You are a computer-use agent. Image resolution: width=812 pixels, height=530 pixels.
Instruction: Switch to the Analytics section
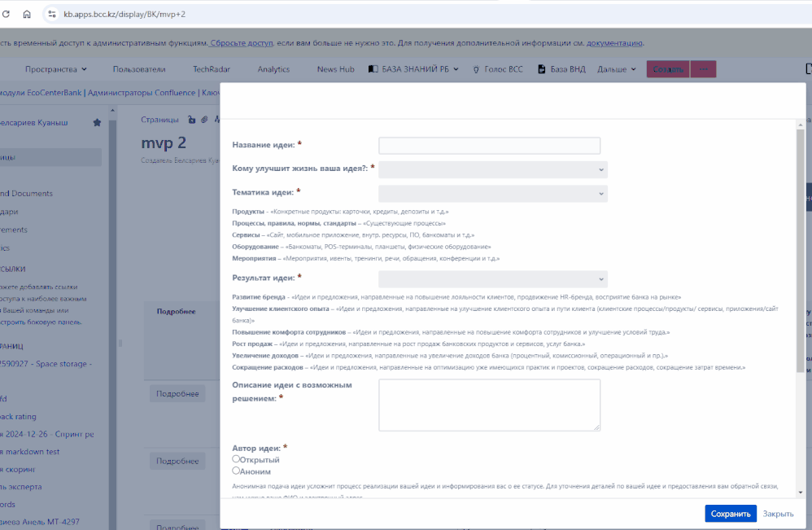pos(273,69)
